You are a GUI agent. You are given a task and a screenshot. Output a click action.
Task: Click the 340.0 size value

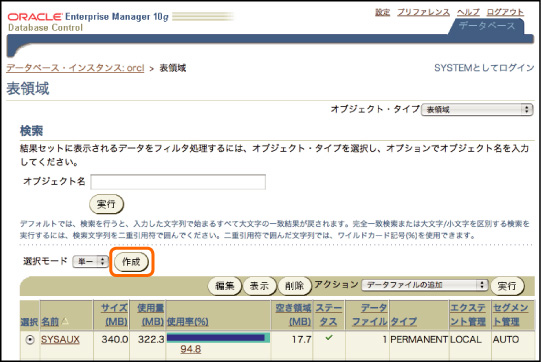pos(115,340)
